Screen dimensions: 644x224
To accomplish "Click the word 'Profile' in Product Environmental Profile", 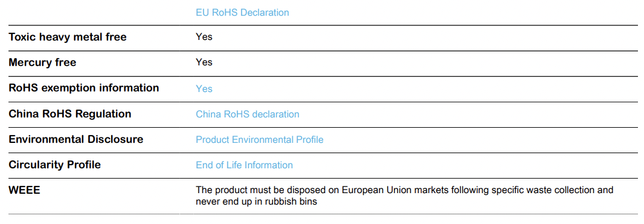I will (x=310, y=140).
